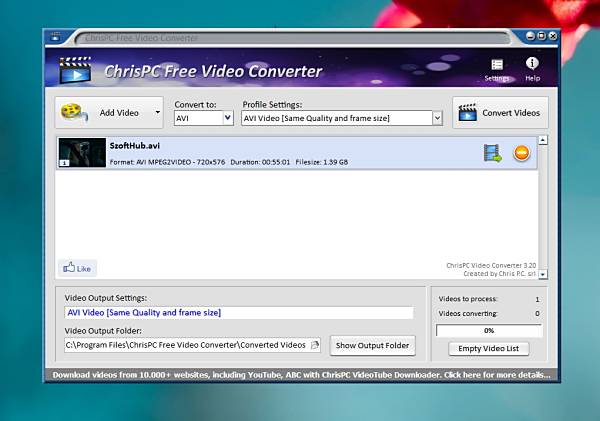This screenshot has width=600, height=421.
Task: Click the Add Video button
Action: click(109, 113)
